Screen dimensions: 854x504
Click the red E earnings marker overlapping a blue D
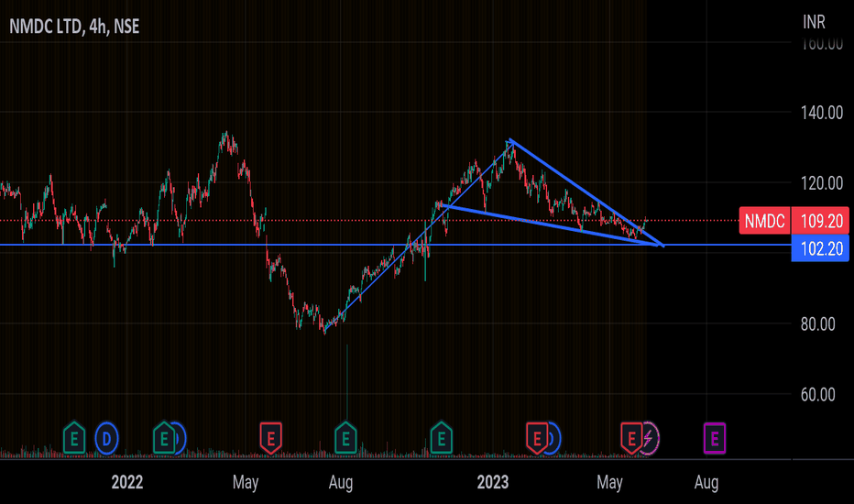[x=536, y=438]
